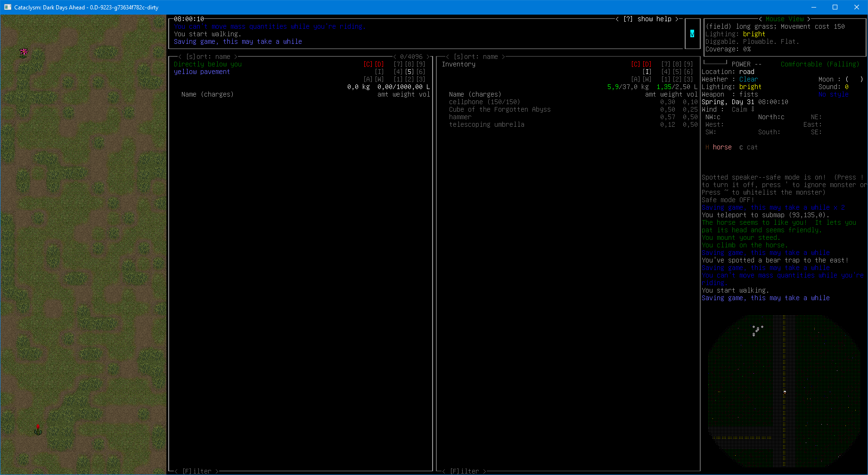Select left pane highlighted [5] center square
This screenshot has height=475, width=868.
point(409,72)
